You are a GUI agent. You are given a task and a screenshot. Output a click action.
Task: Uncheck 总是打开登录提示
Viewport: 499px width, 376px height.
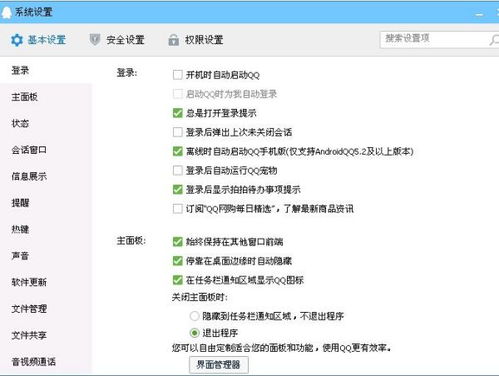[x=178, y=113]
